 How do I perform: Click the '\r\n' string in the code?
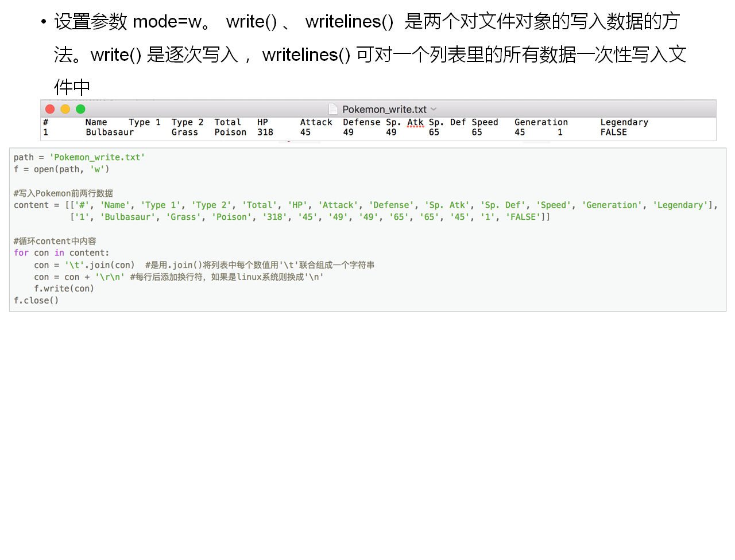[110, 277]
